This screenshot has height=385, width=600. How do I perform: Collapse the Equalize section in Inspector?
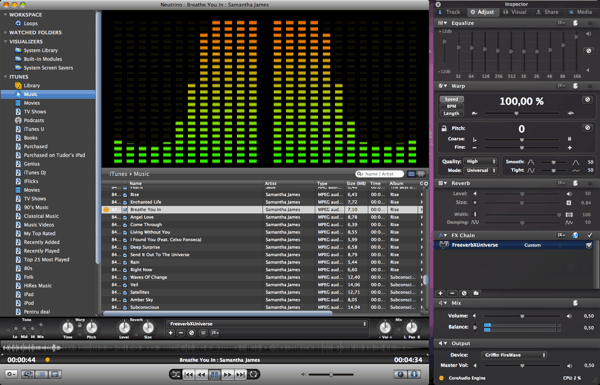pyautogui.click(x=445, y=23)
